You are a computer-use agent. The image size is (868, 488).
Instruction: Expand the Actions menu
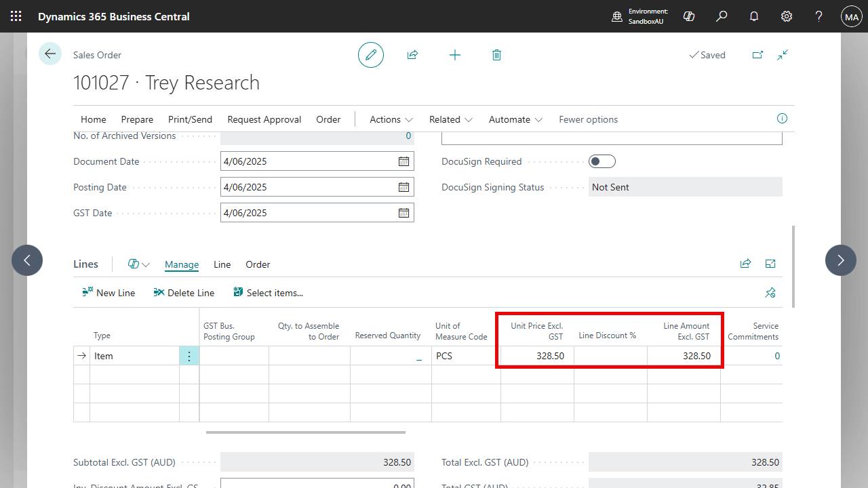pos(391,119)
